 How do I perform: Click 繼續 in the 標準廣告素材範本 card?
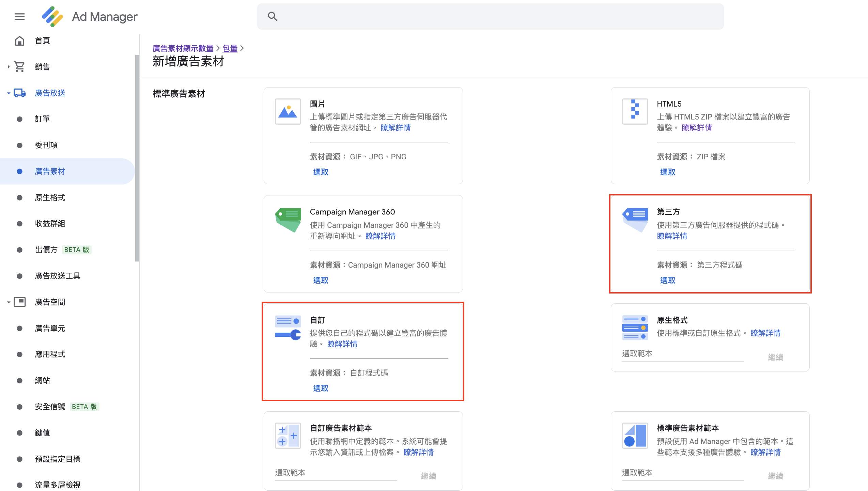pos(775,476)
